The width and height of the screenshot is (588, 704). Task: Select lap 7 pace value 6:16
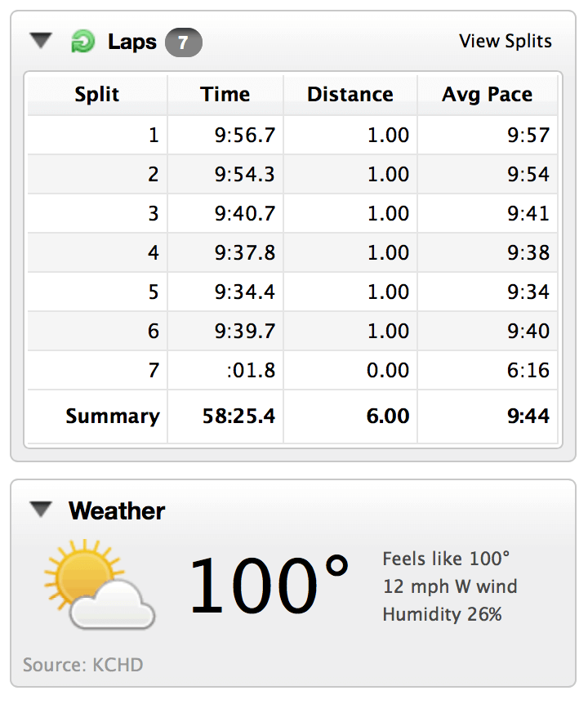[x=528, y=371]
